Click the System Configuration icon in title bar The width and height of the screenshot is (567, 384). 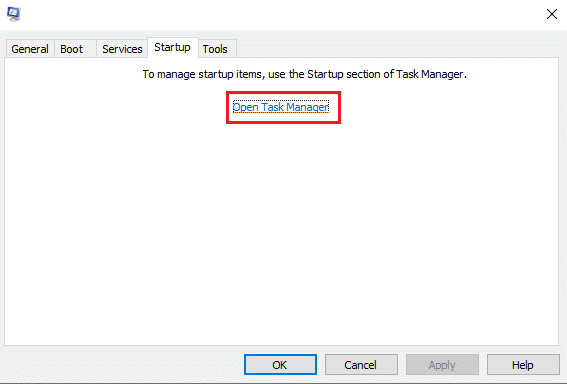(x=14, y=14)
